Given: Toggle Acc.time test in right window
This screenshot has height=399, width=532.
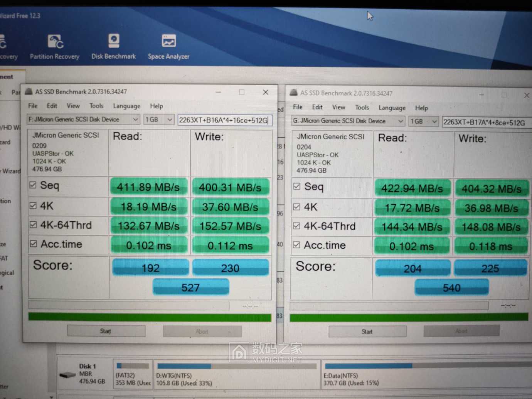Looking at the screenshot, I should coord(297,245).
